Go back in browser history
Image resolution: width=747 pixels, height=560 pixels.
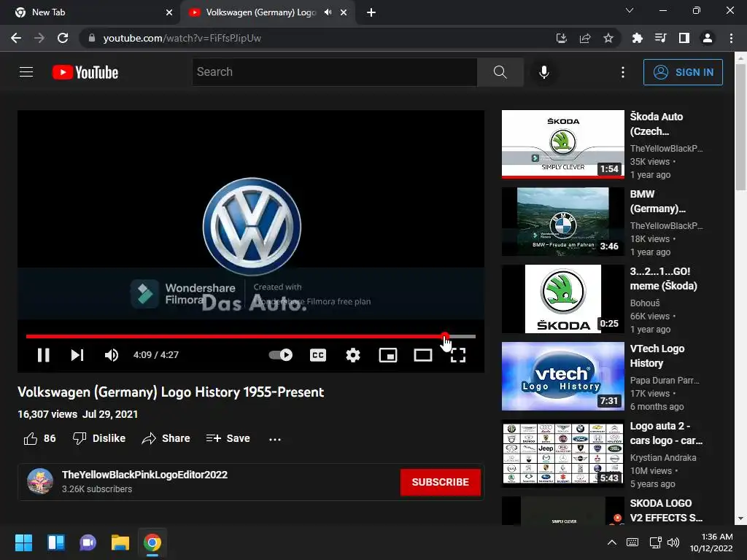(x=16, y=38)
